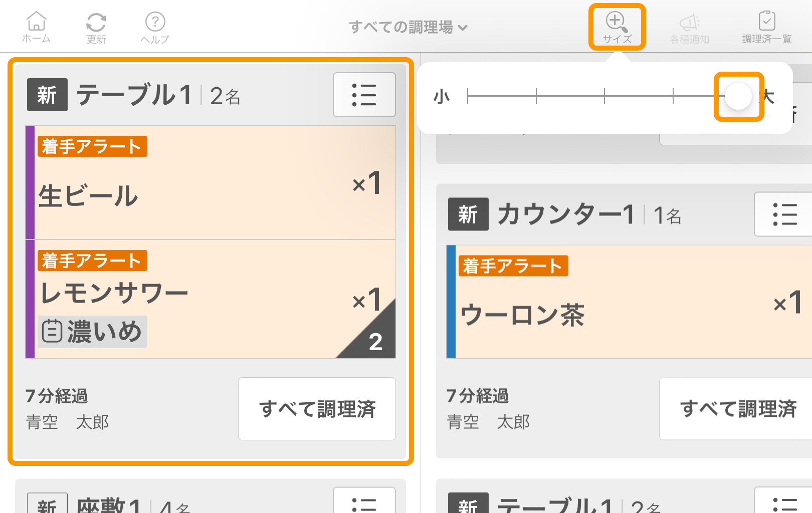Set size slider to 小 smallest tick
The height and width of the screenshot is (513, 812).
point(468,96)
